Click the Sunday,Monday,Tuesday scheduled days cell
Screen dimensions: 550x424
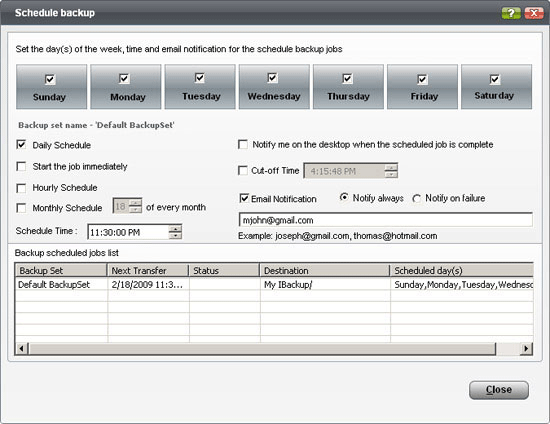(x=462, y=284)
